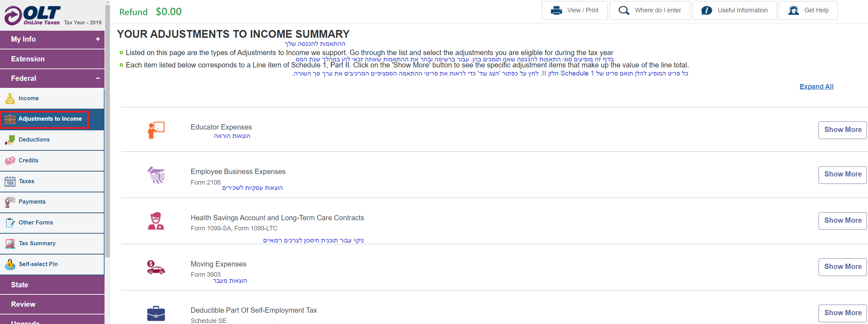The image size is (868, 324).
Task: Click the support agent icon in Get Help
Action: pos(793,11)
